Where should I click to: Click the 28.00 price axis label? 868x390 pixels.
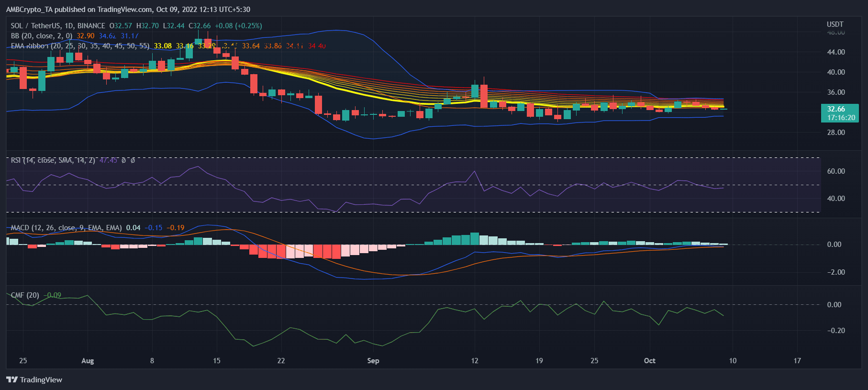tap(835, 133)
